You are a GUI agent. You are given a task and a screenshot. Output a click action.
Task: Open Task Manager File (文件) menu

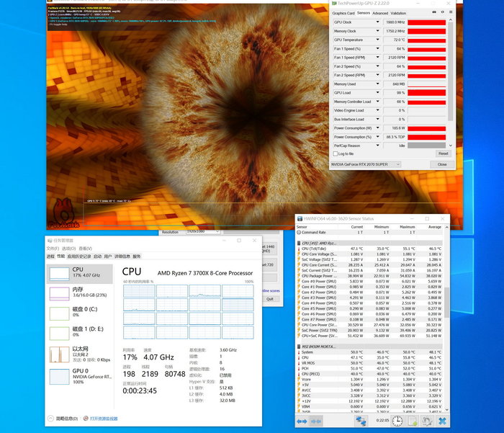[x=53, y=249]
